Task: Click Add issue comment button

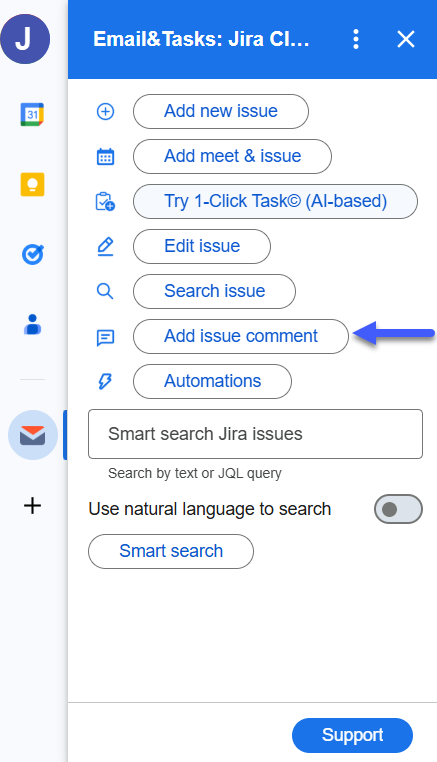Action: 241,336
